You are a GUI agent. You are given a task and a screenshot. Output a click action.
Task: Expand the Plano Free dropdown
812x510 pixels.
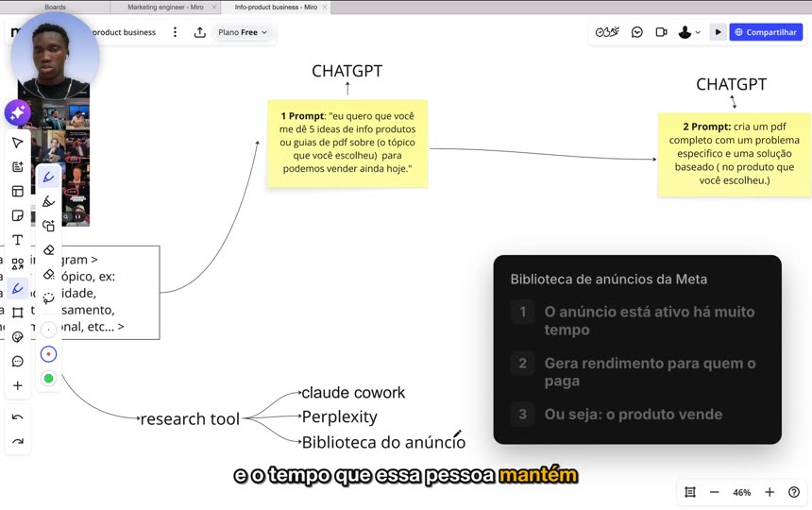click(x=243, y=32)
